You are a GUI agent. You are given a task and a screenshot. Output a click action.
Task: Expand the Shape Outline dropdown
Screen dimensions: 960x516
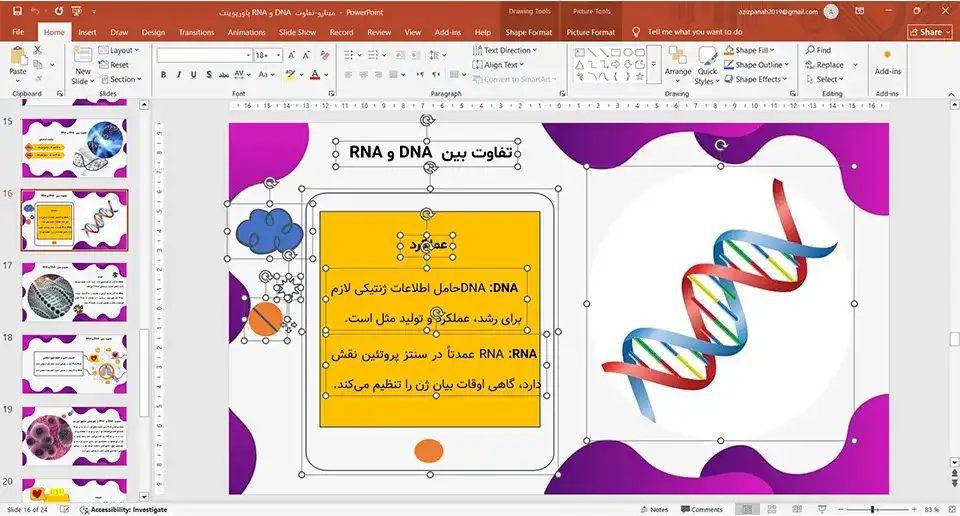pyautogui.click(x=757, y=65)
